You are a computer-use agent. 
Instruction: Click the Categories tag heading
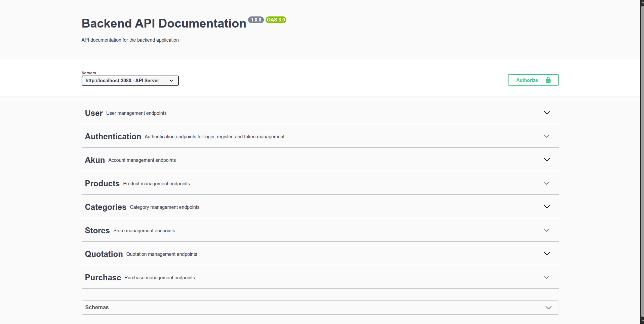coord(106,207)
